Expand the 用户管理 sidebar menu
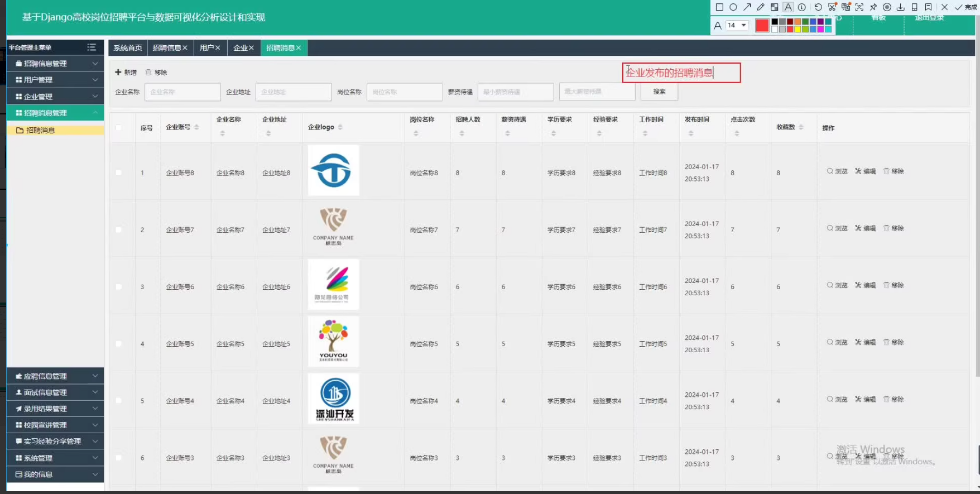 (x=55, y=80)
